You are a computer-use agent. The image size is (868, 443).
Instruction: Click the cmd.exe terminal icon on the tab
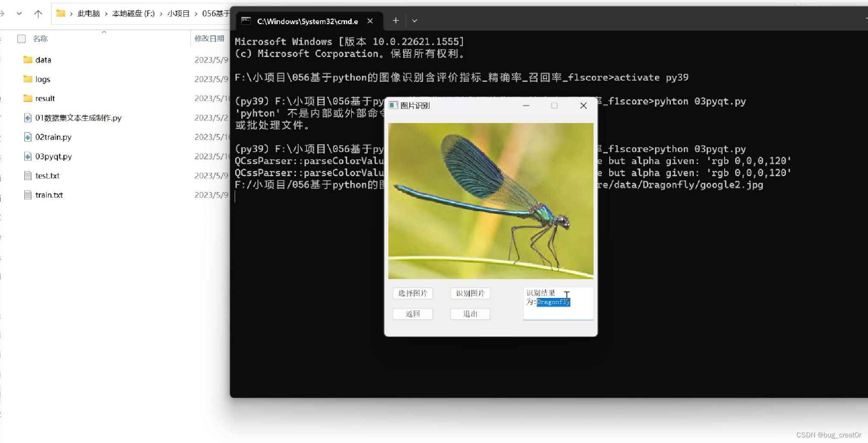[246, 20]
